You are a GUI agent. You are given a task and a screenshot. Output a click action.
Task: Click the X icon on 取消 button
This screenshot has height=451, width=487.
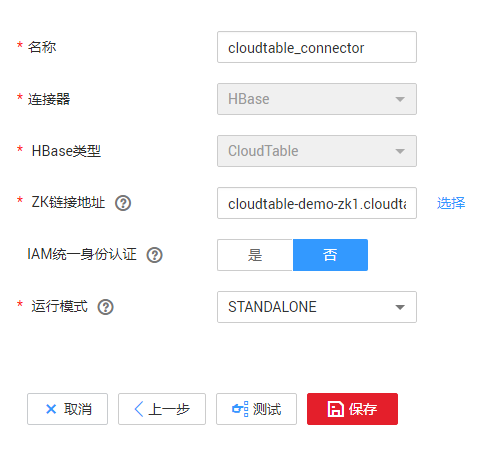51,409
